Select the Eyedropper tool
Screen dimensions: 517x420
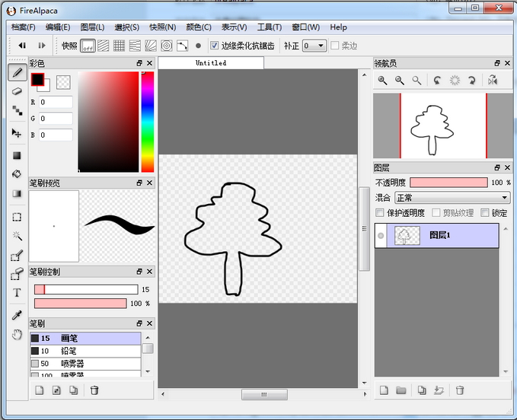click(x=17, y=315)
